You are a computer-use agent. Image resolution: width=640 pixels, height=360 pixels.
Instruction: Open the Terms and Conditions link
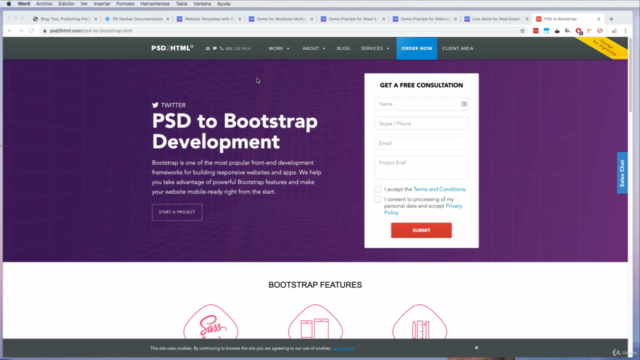pyautogui.click(x=439, y=189)
